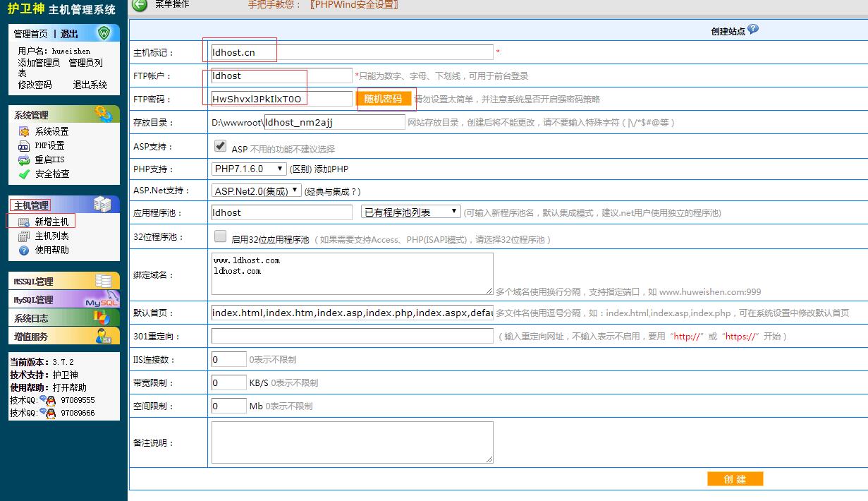Viewport: 868px width, 501px height.
Task: Click the (经典与集成？) link
Action: tap(333, 191)
